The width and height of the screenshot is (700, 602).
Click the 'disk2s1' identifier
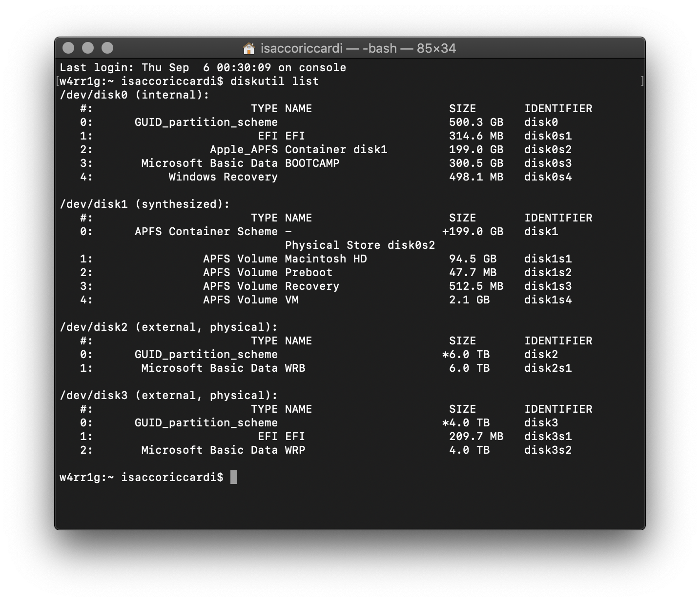548,368
